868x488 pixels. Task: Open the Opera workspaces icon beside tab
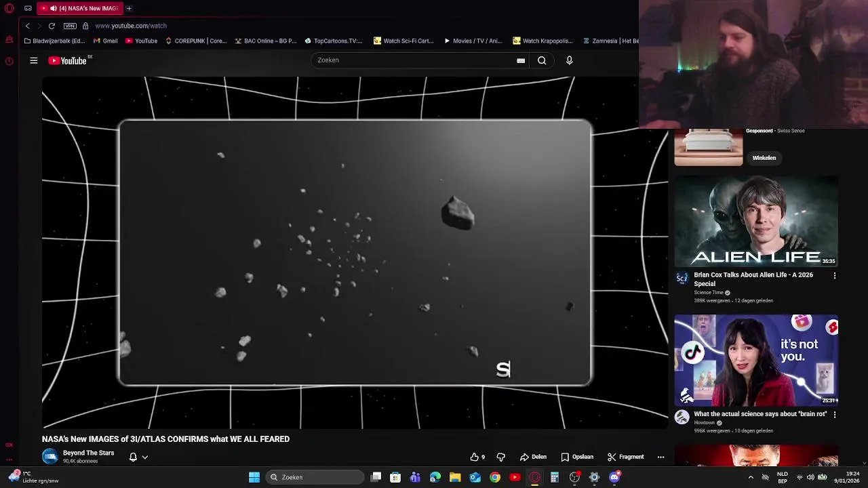pyautogui.click(x=28, y=8)
